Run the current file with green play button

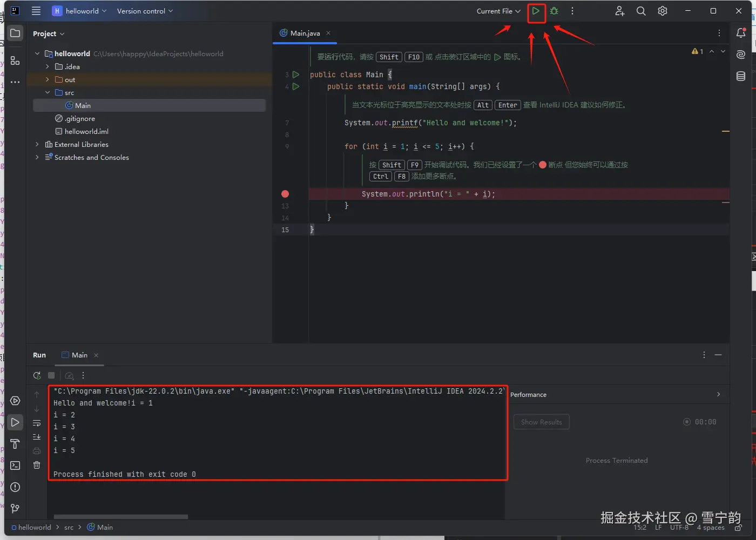(x=536, y=11)
